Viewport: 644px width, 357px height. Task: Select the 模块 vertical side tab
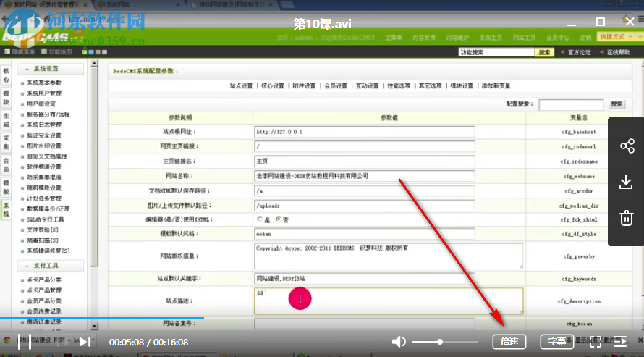click(7, 97)
